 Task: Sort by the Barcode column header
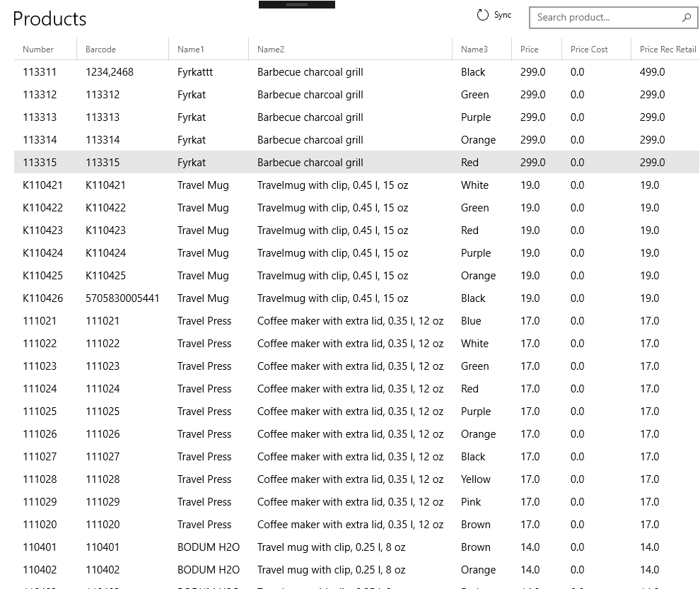pos(100,49)
